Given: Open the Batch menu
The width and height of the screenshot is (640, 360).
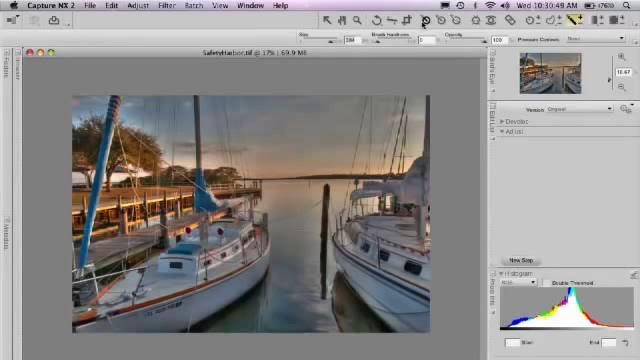Looking at the screenshot, I should 193,5.
